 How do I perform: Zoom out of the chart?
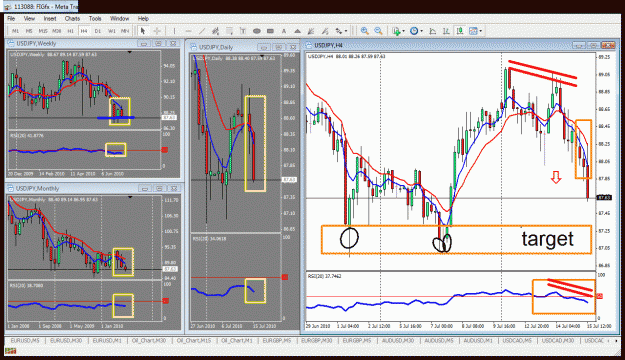(x=378, y=31)
